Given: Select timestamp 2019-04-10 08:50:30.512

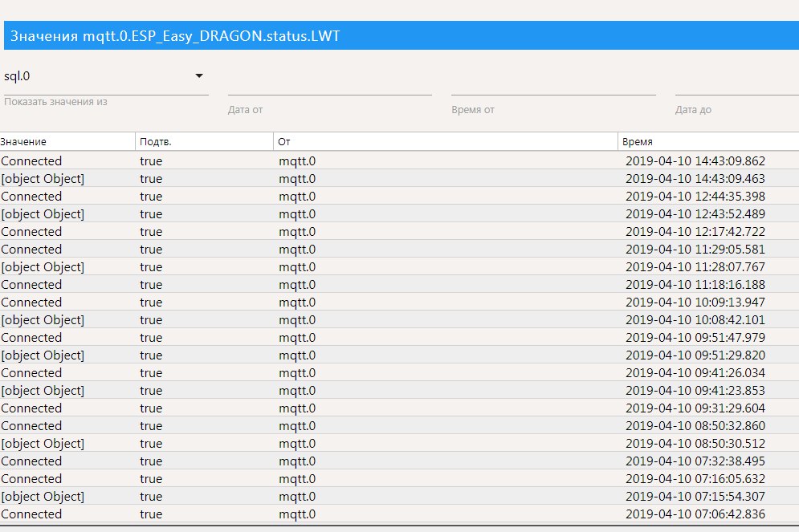Looking at the screenshot, I should (695, 444).
